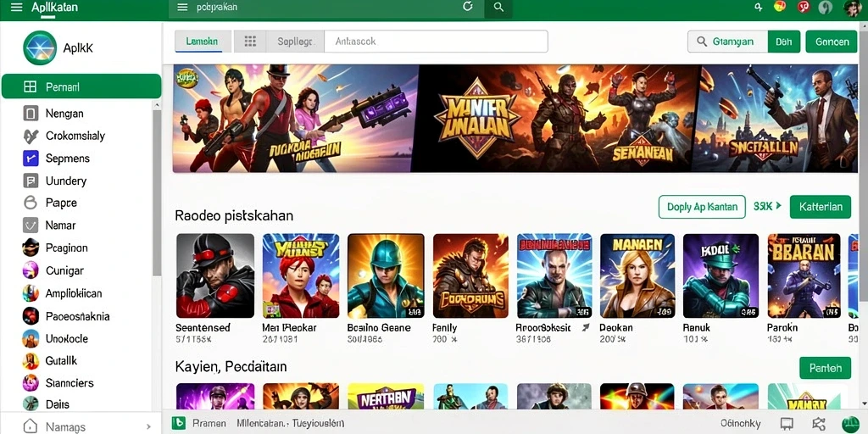Viewport: 868px width, 434px height.
Task: Open the Bcsrino Geane game thumbnail
Action: click(386, 275)
